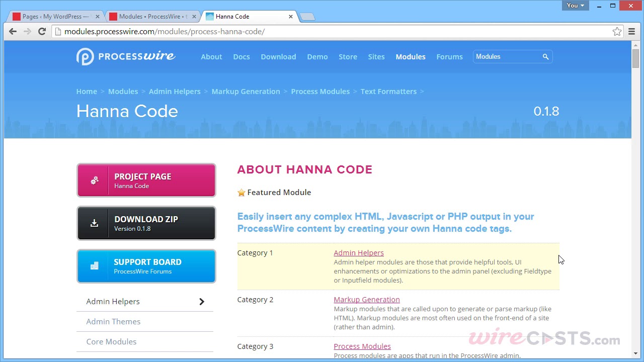Click Admin Helpers breadcrumb link
Image resolution: width=644 pixels, height=362 pixels.
click(175, 92)
